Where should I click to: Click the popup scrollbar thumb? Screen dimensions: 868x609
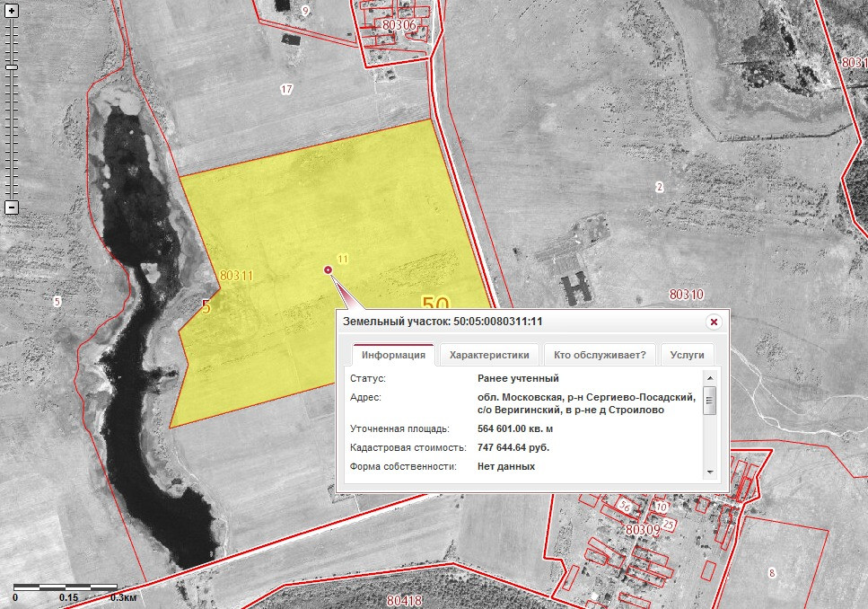(x=709, y=402)
